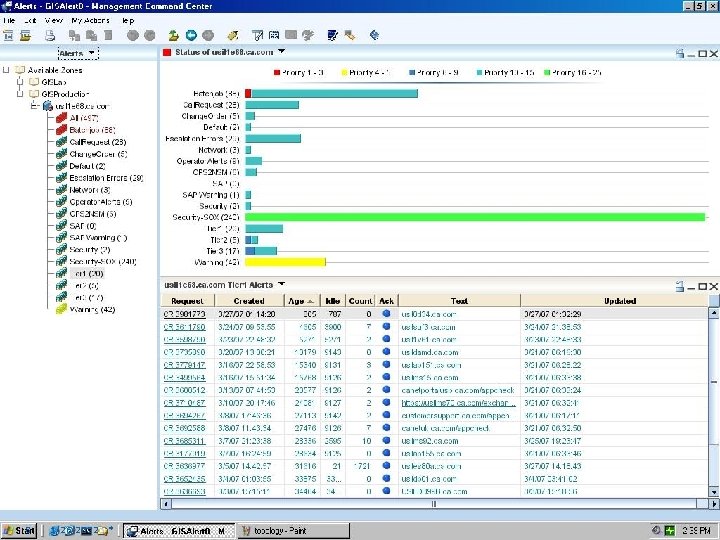Click the yellow icon beside Warning (42)
720x540 pixels.
pos(62,309)
